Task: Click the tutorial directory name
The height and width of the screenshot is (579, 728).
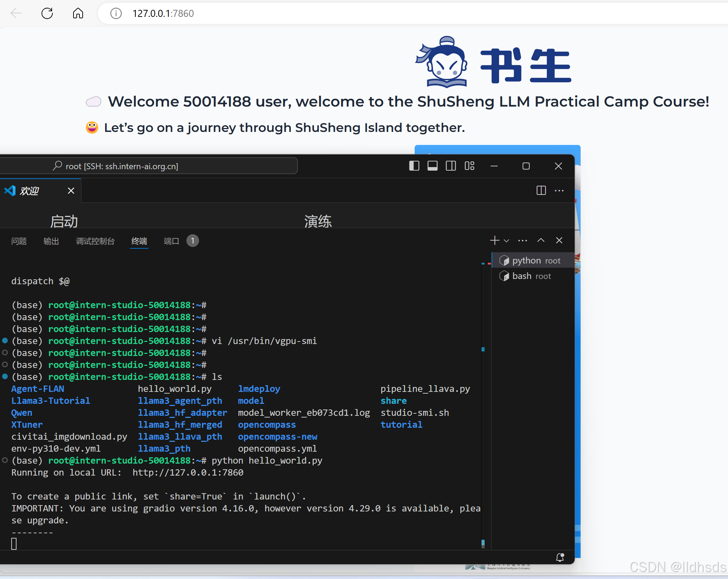Action: (x=402, y=425)
